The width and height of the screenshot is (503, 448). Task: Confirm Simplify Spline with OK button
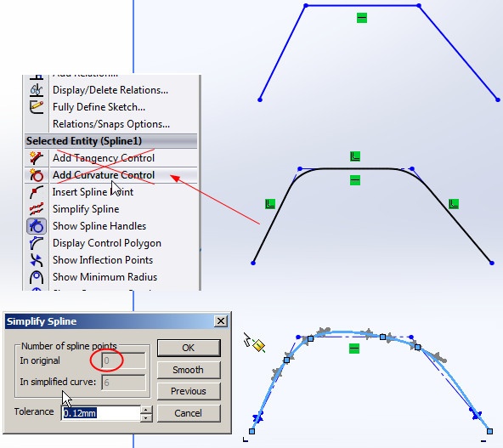coord(189,348)
